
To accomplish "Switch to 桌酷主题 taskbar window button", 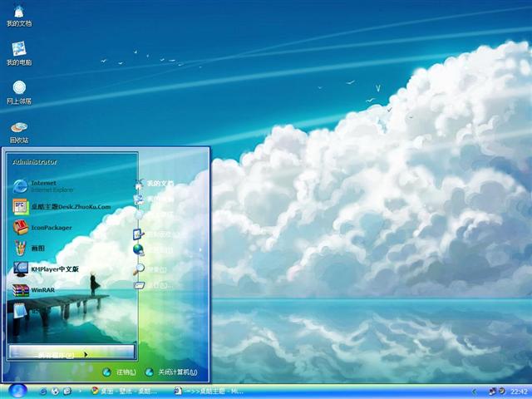I will [209, 392].
